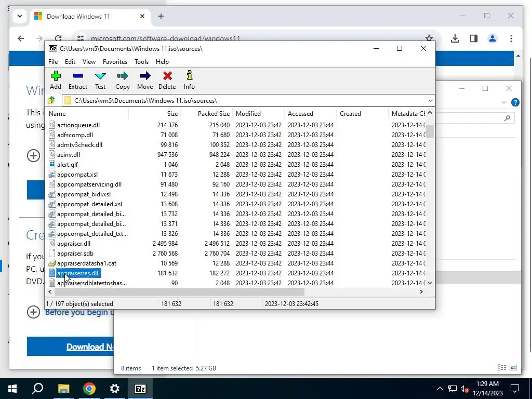Open the View menu
The image size is (532, 399).
(89, 62)
